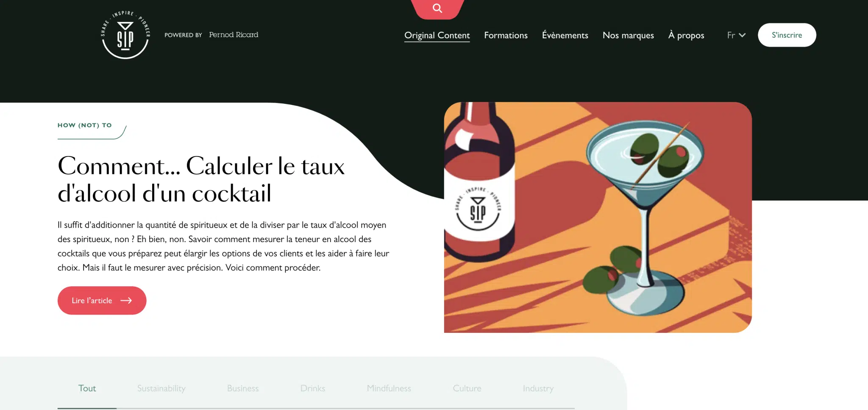Go to Formations menu item
This screenshot has width=868, height=410.
pyautogui.click(x=506, y=35)
